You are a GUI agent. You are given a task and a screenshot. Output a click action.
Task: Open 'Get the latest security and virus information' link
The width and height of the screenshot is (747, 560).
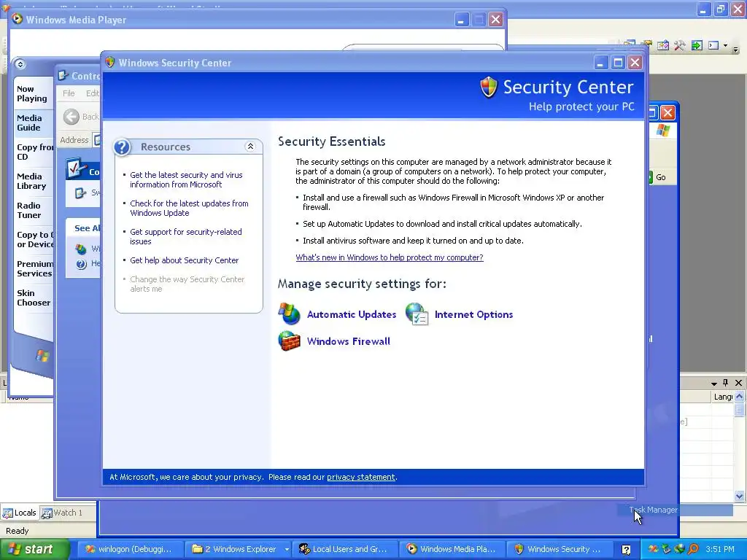[x=186, y=179]
